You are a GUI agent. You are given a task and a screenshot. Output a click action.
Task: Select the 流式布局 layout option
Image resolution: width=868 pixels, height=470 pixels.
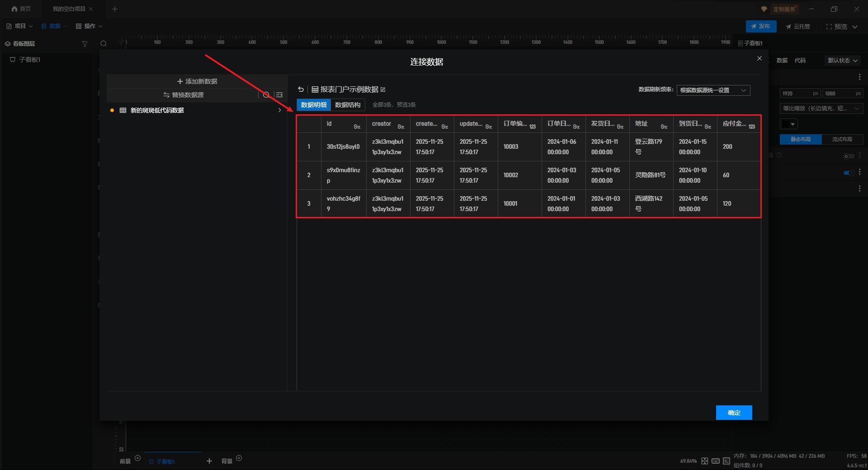tap(842, 139)
